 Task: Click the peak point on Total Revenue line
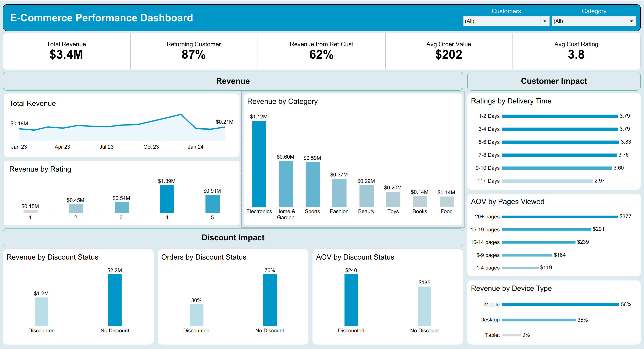tap(181, 114)
